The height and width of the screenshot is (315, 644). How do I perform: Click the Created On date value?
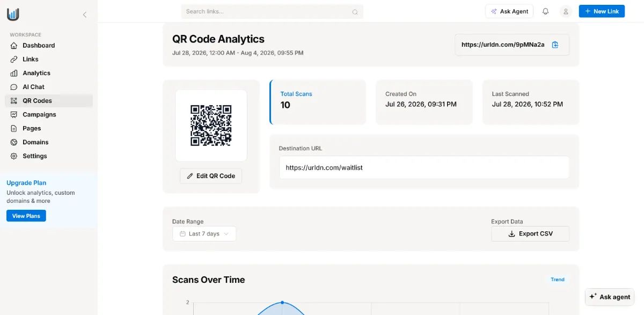(421, 104)
